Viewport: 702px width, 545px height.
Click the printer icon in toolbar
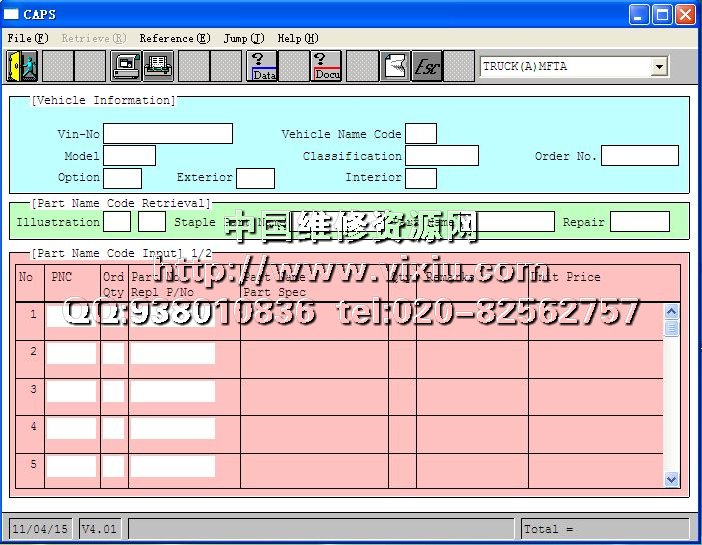pos(158,67)
